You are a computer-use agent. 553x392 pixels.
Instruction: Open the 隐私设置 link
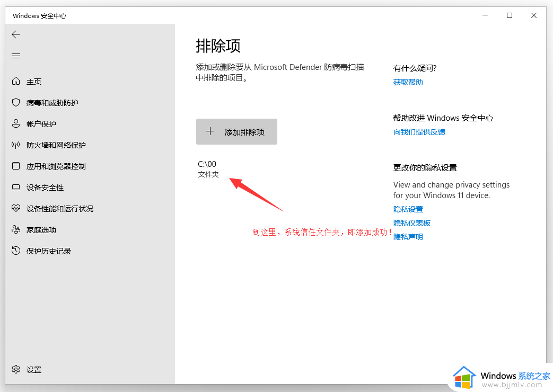pos(408,209)
